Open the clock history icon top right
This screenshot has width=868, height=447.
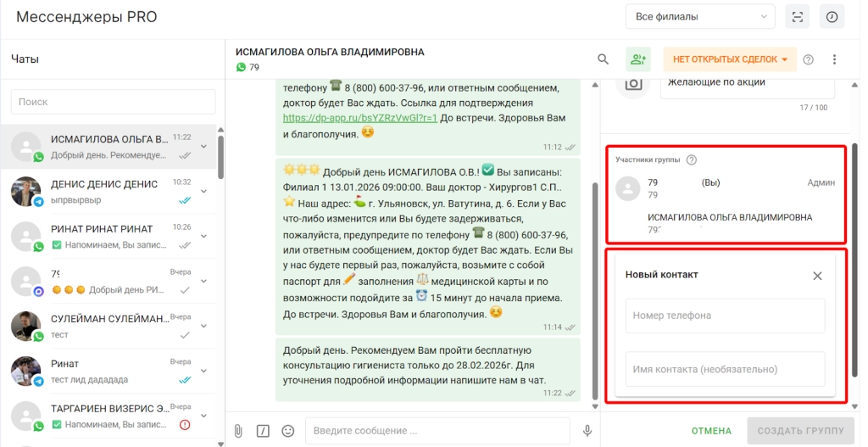[x=832, y=17]
